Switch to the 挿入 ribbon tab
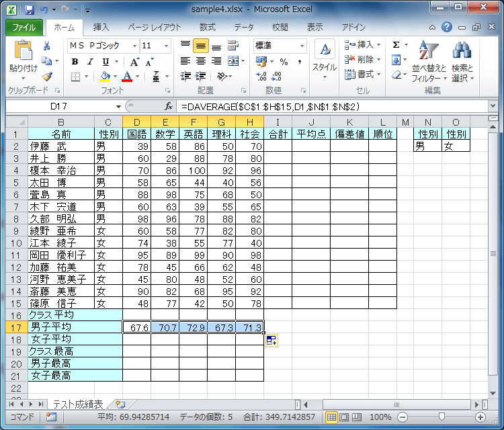The image size is (504, 430). (101, 28)
